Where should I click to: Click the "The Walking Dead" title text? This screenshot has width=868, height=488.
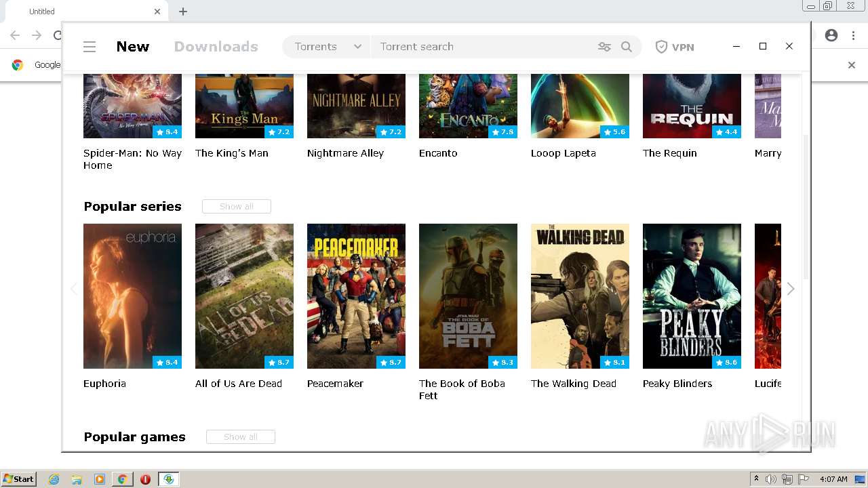(x=574, y=384)
